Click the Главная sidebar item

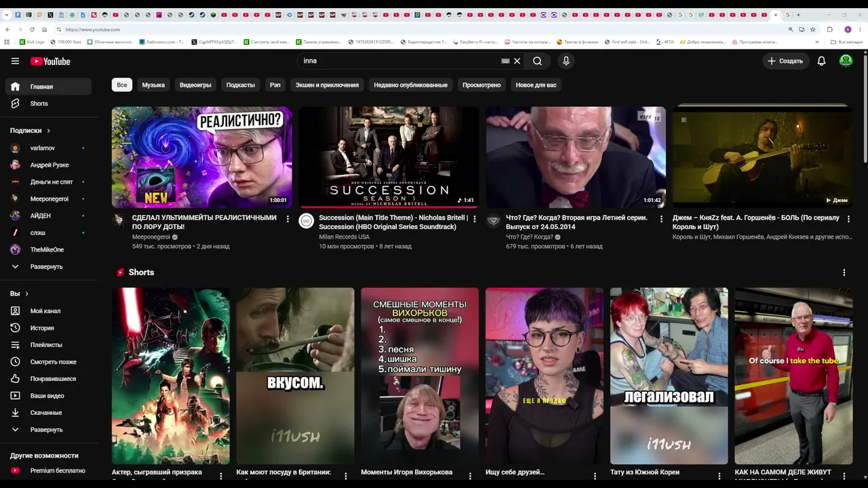coord(47,87)
